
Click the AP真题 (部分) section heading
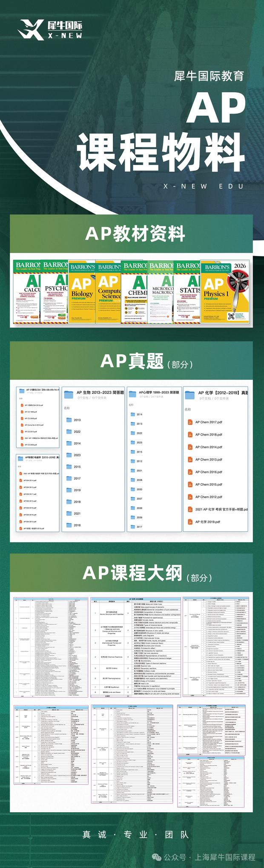click(146, 361)
